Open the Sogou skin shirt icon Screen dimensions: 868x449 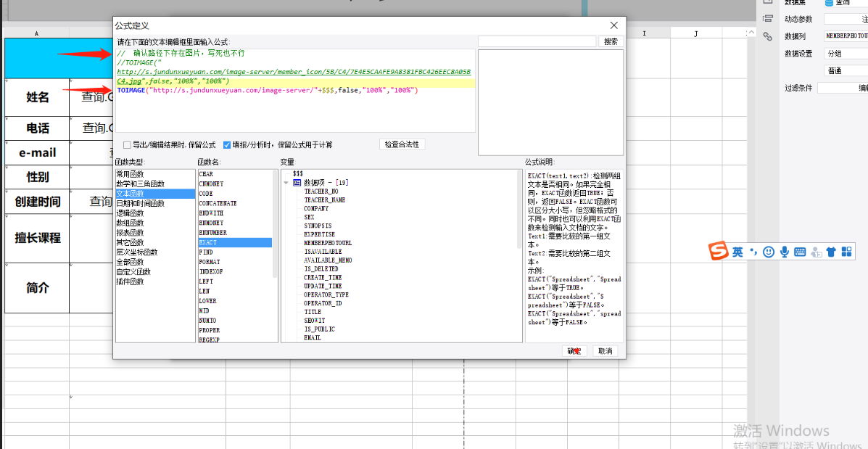(x=830, y=252)
